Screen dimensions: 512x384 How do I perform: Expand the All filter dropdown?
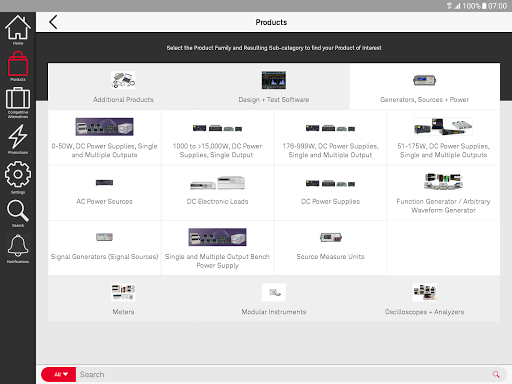[x=59, y=374]
